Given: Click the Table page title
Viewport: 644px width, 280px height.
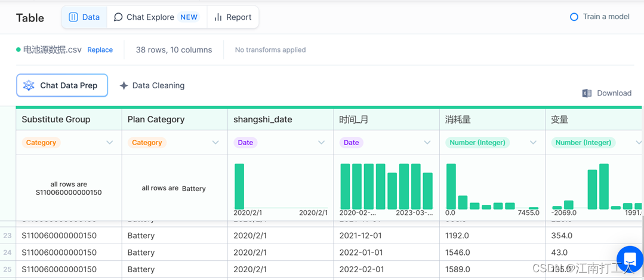Looking at the screenshot, I should 30,18.
